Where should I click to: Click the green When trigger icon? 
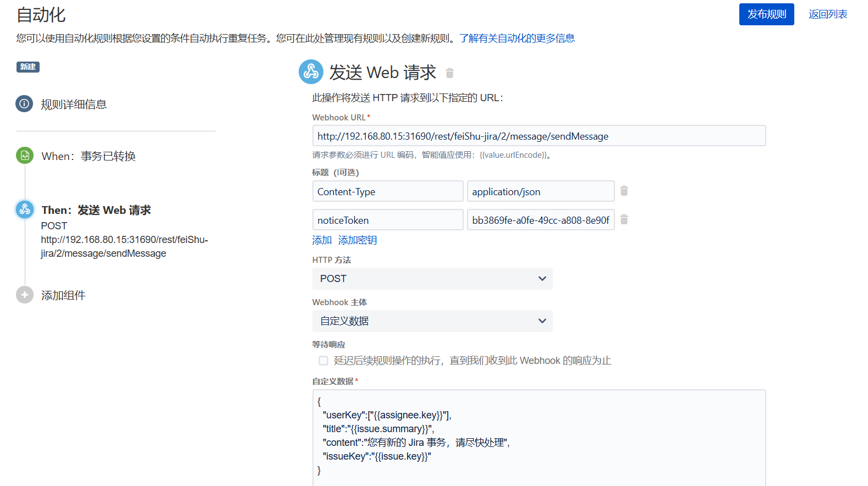coord(25,156)
